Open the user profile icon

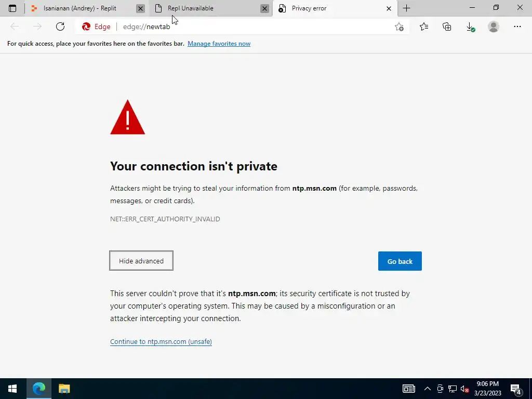(494, 26)
